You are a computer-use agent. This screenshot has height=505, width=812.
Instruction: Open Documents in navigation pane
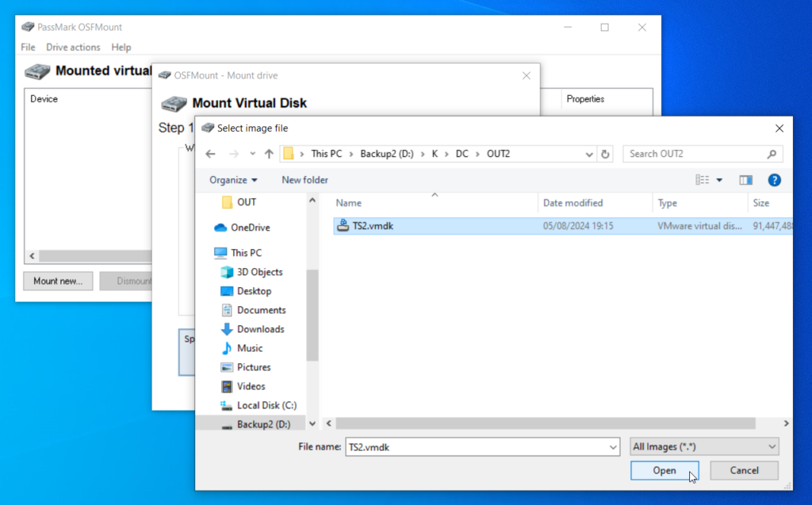pyautogui.click(x=261, y=310)
